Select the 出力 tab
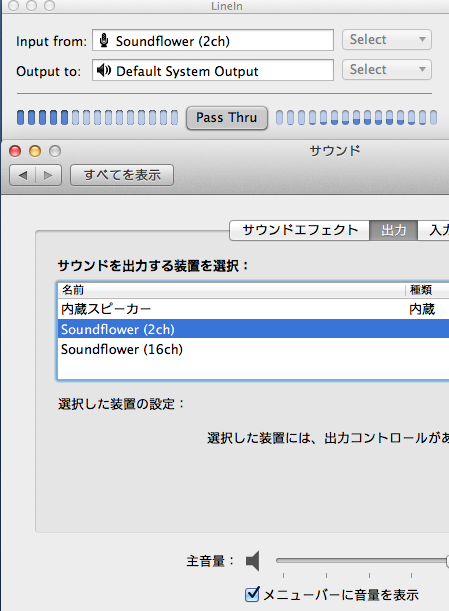Image resolution: width=449 pixels, height=611 pixels. [x=394, y=230]
